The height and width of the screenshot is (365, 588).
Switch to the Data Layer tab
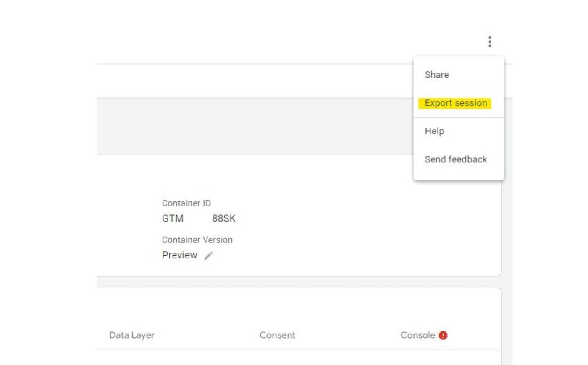(x=132, y=335)
